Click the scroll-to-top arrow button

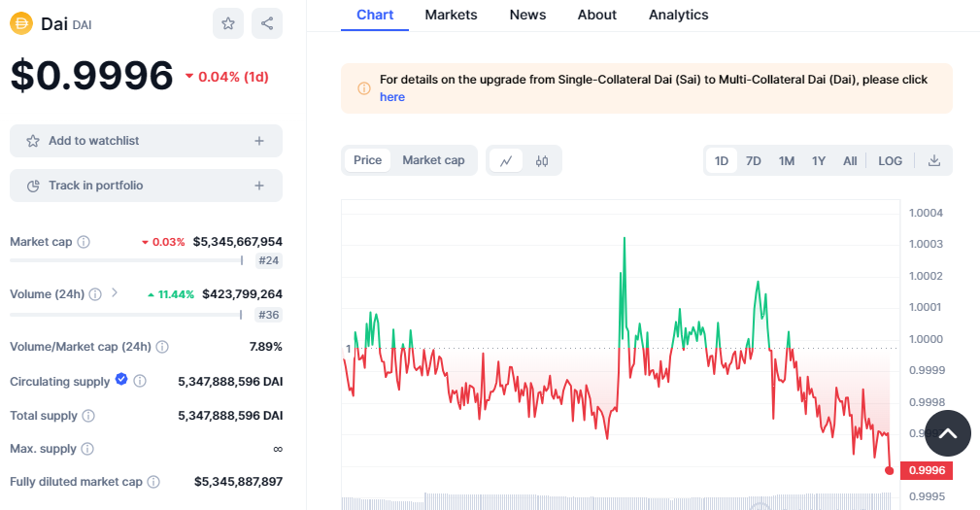point(948,433)
